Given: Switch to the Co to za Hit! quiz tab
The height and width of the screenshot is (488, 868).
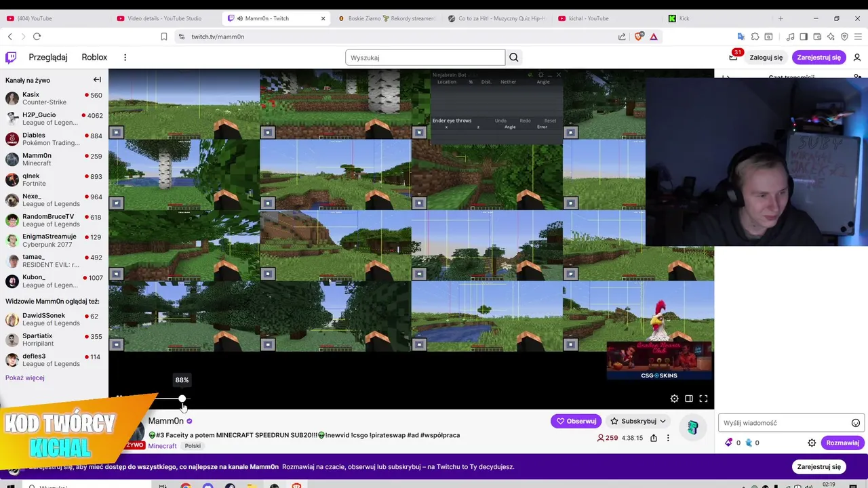Looking at the screenshot, I should pos(498,18).
